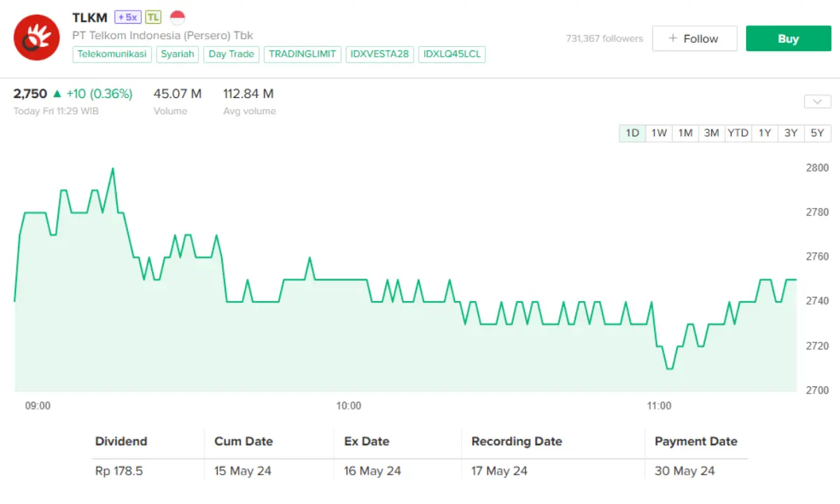Click the 10:00 time axis label
Screen dimensions: 840x504
(x=349, y=406)
